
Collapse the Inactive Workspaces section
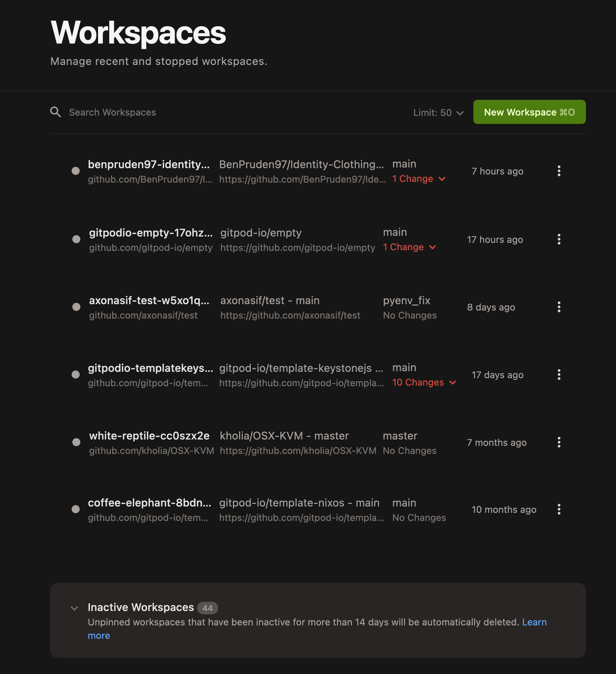pos(74,608)
